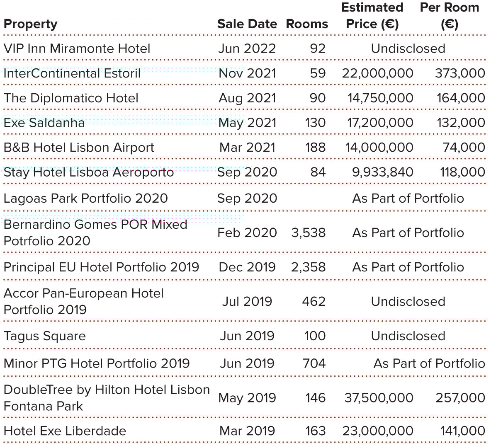Image resolution: width=491 pixels, height=448 pixels.
Task: Select The Diplomatico Hotel entry
Action: (x=71, y=98)
